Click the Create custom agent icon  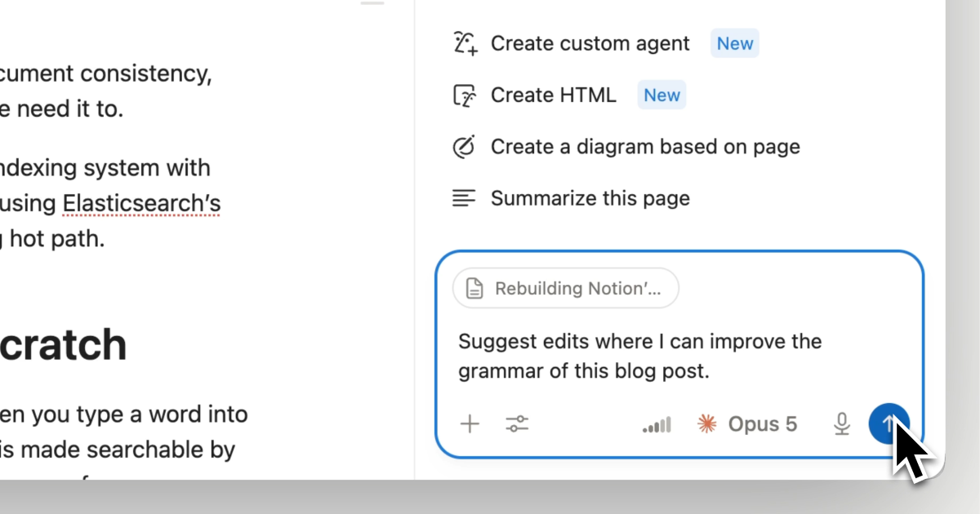[465, 43]
